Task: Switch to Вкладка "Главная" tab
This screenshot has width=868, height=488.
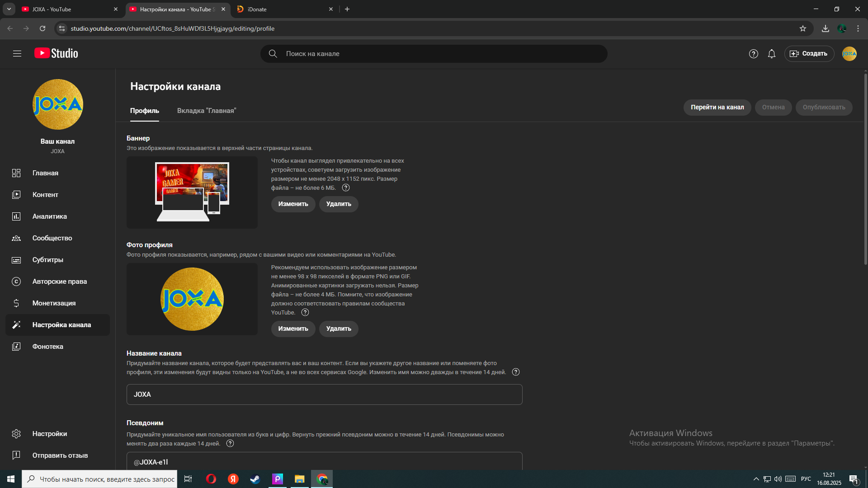Action: (207, 111)
